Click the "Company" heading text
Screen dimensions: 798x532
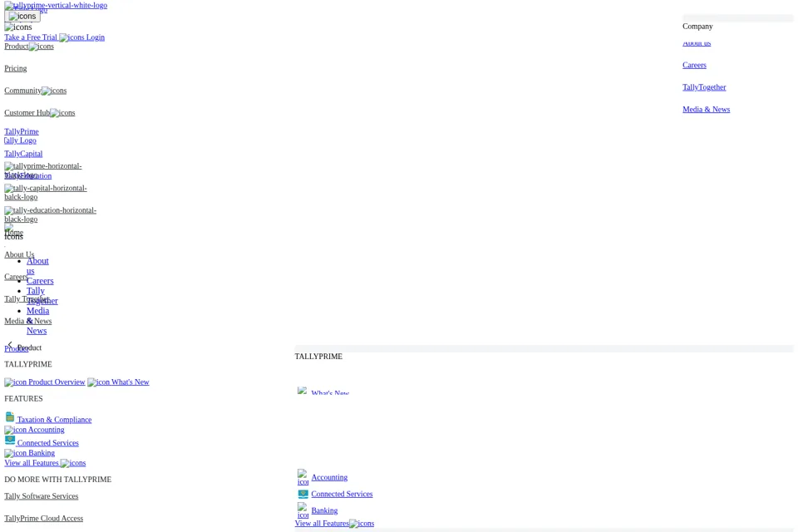[697, 27]
